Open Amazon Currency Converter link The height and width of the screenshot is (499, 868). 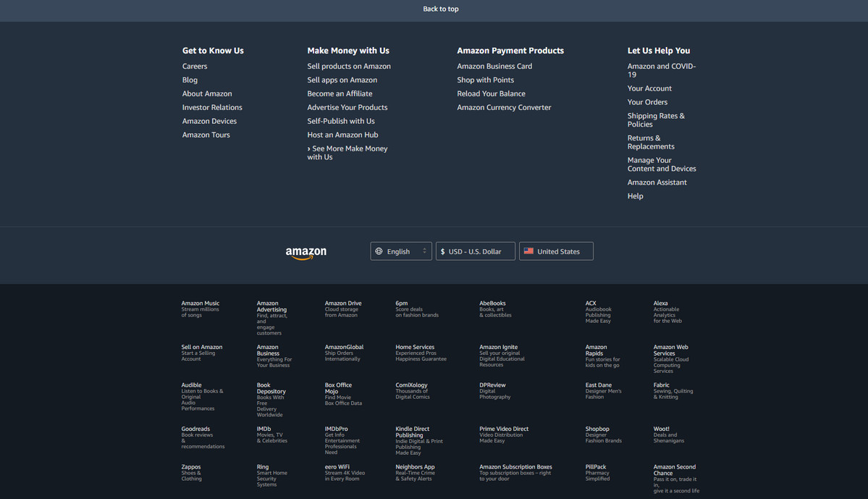(x=504, y=107)
